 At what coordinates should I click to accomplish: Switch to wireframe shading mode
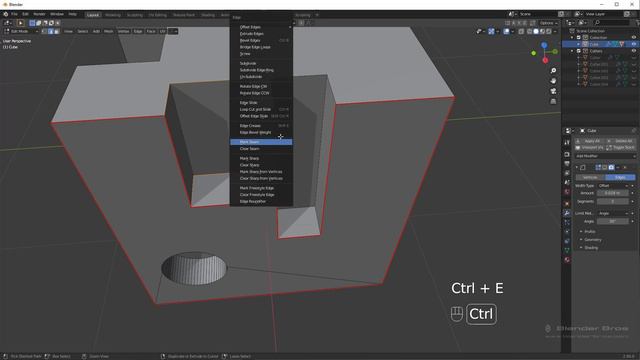coord(530,31)
